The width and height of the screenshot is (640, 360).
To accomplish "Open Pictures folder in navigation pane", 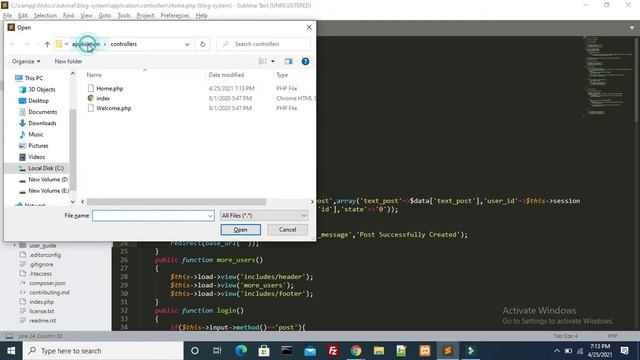I will pyautogui.click(x=38, y=146).
